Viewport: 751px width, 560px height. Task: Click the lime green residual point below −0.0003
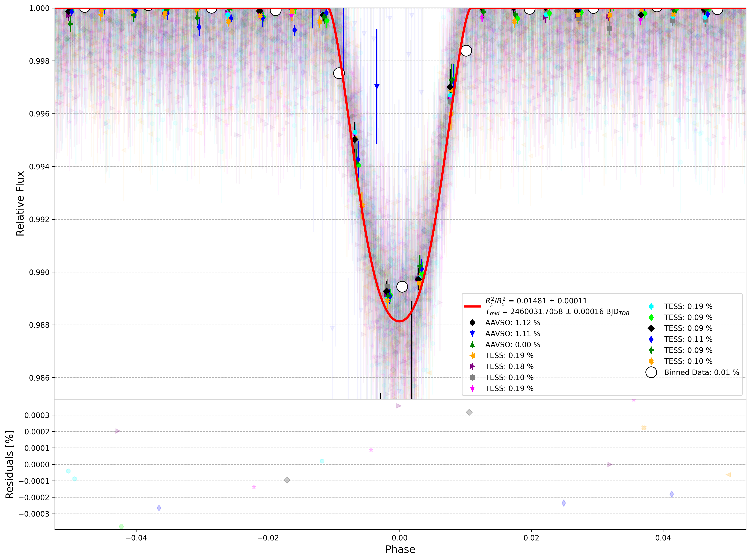pyautogui.click(x=121, y=527)
